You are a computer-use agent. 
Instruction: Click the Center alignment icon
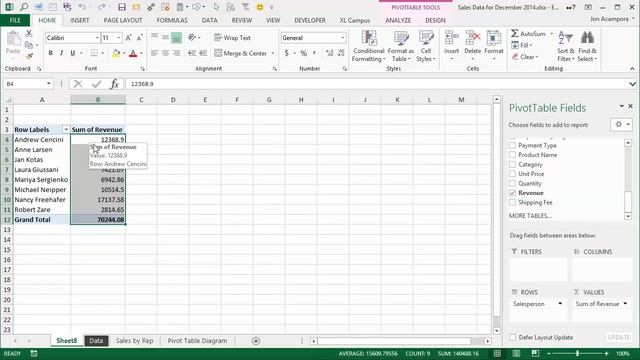165,53
